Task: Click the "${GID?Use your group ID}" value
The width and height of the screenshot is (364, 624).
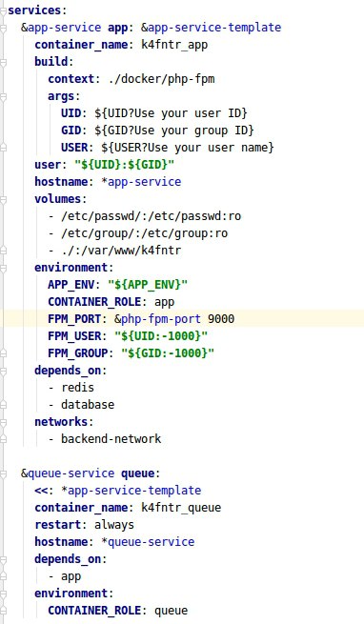Action: [x=174, y=131]
